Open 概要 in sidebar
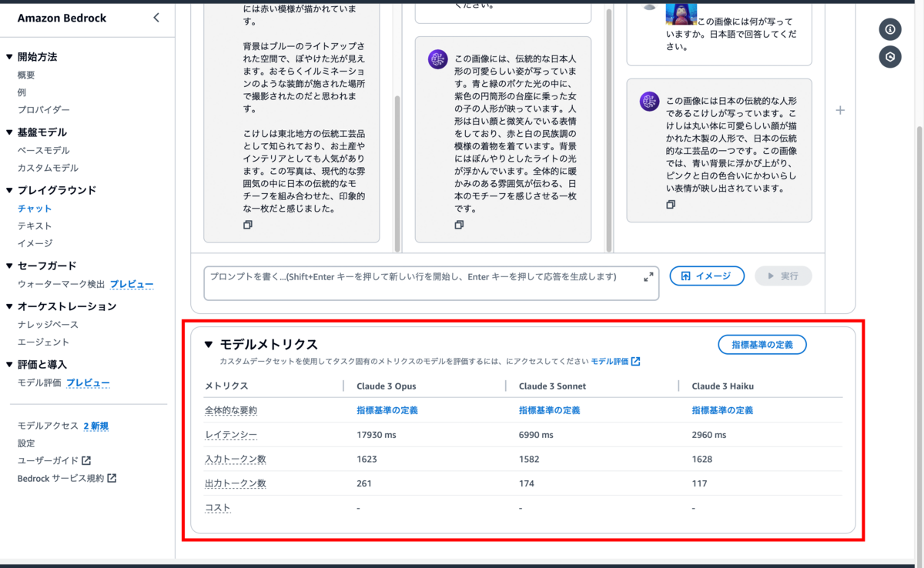 (x=26, y=75)
